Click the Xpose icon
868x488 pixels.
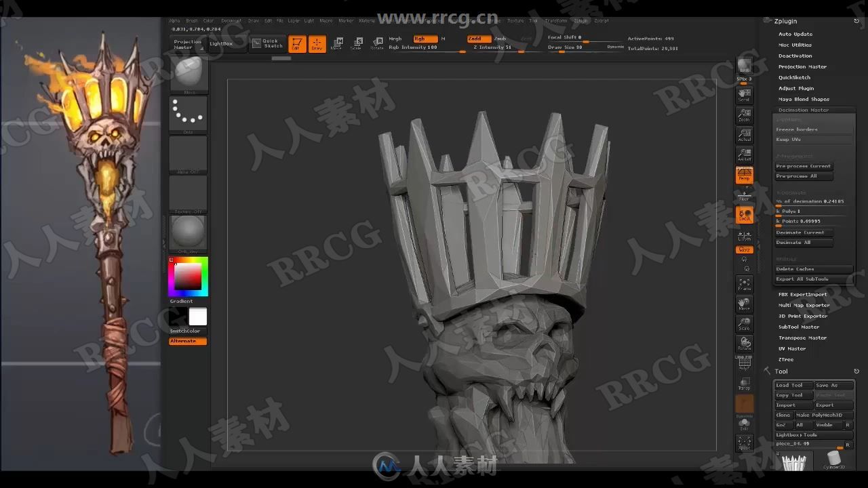pyautogui.click(x=745, y=443)
